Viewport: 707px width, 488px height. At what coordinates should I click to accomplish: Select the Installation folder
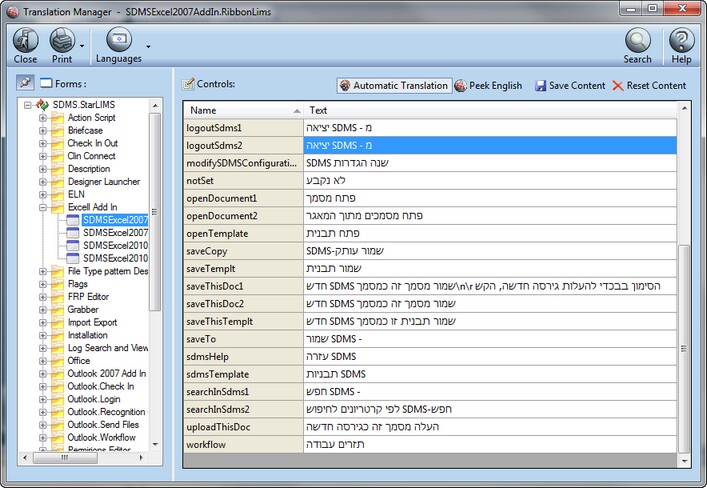[87, 335]
